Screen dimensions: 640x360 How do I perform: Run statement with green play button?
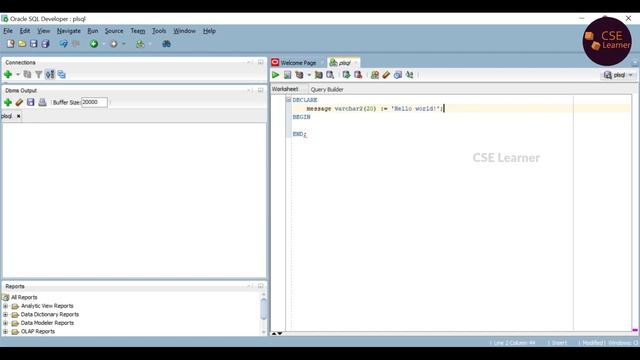coord(276,75)
